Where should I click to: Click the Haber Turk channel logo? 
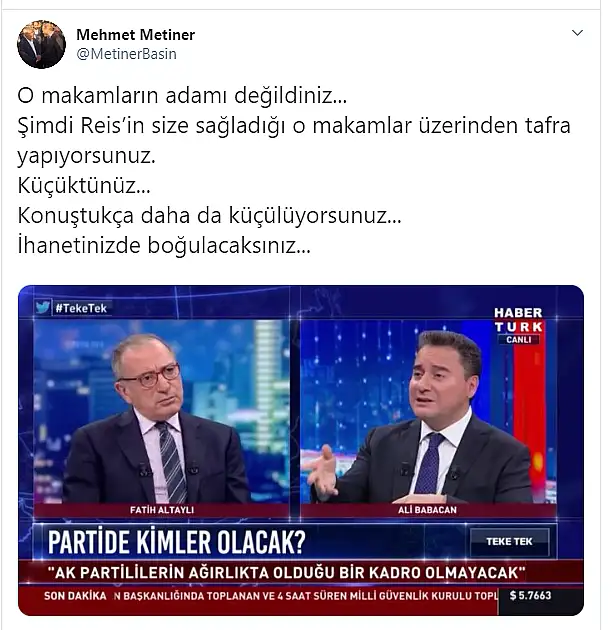518,320
